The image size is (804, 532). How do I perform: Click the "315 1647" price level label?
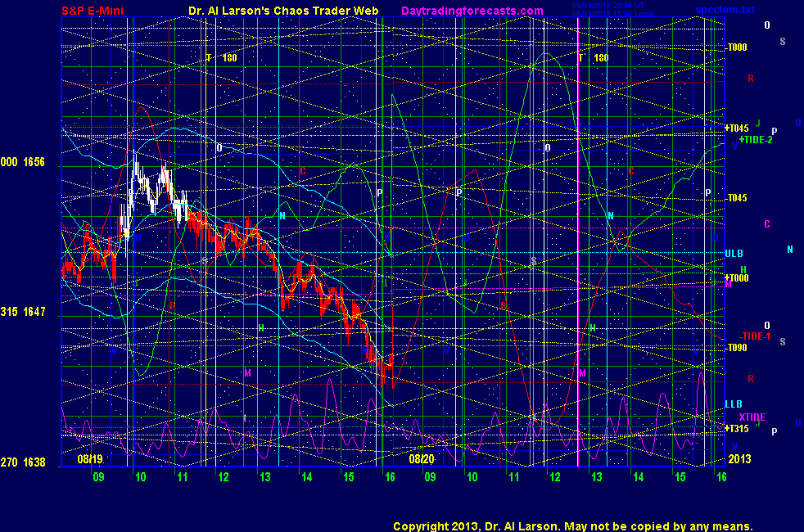coord(23,312)
